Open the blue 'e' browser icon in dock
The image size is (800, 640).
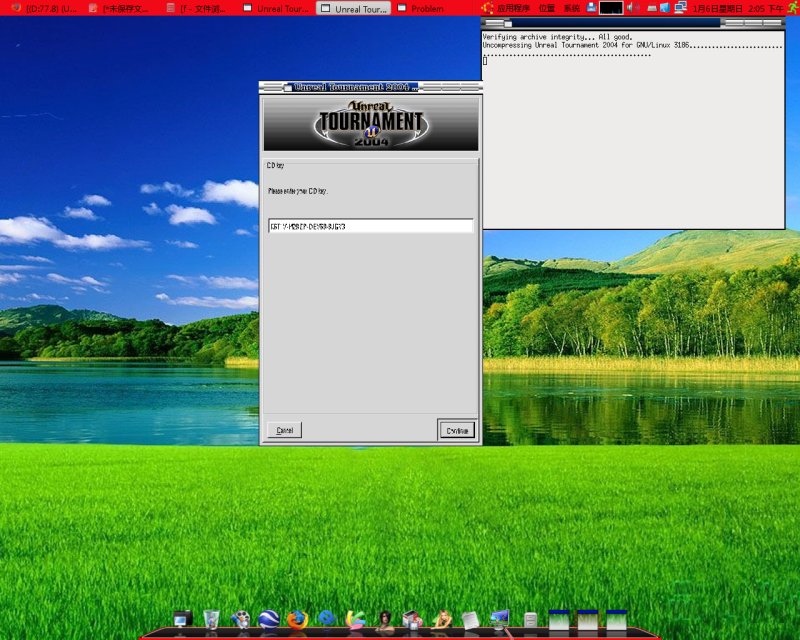(327, 619)
